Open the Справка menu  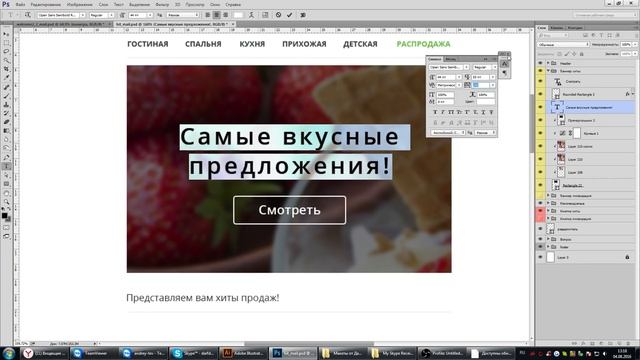pos(233,4)
